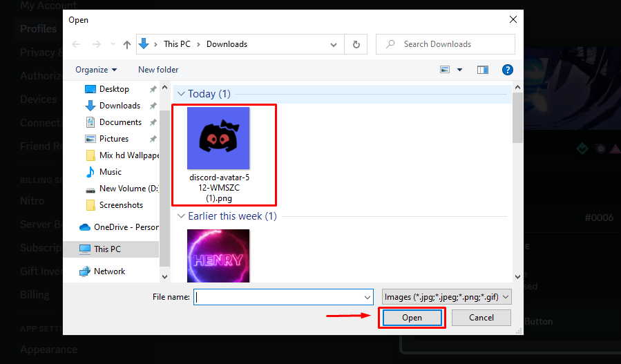Viewport: 621px width, 364px height.
Task: Click the file list scrollbar thumb
Action: 517,117
